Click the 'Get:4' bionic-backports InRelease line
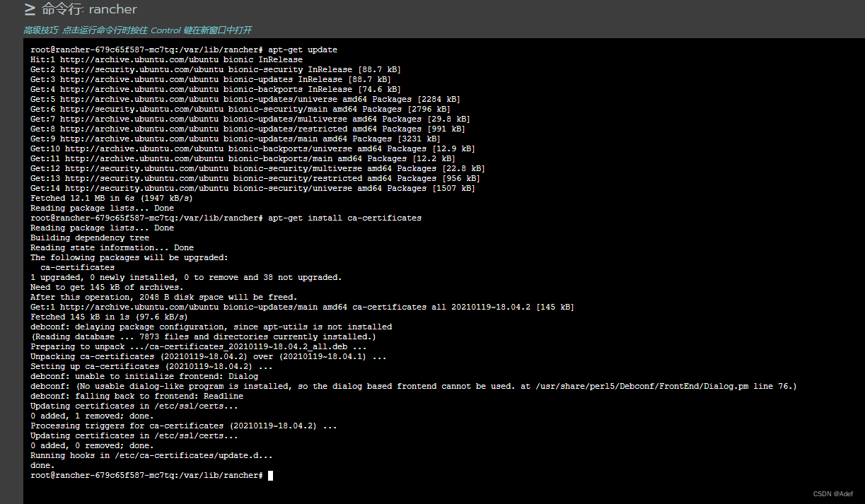865x504 pixels. coord(215,89)
